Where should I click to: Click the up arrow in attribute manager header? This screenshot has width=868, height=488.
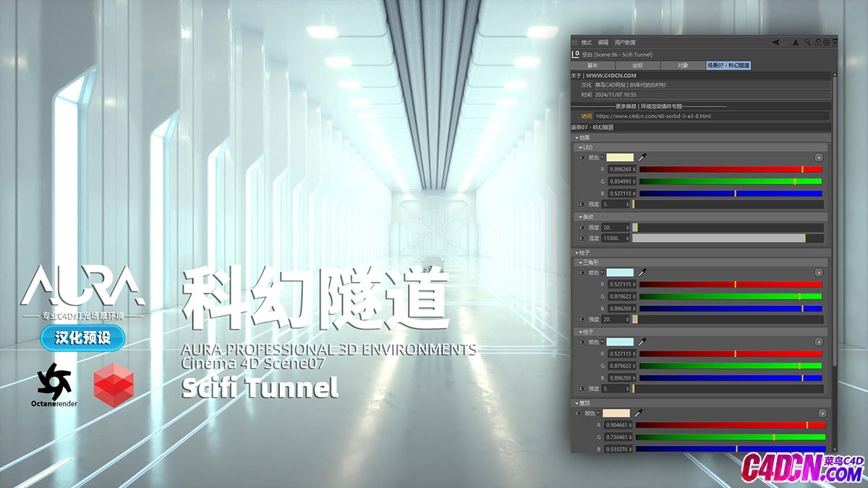point(796,43)
